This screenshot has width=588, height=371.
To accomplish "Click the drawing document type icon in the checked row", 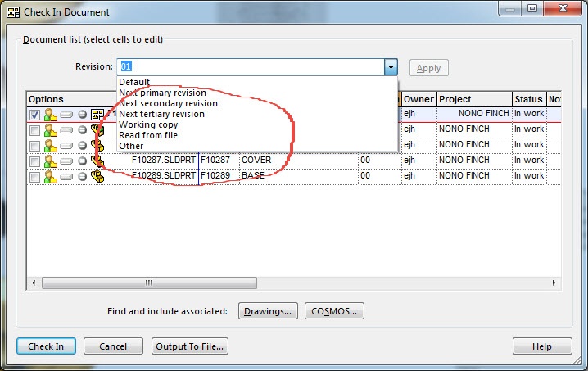I will click(97, 115).
